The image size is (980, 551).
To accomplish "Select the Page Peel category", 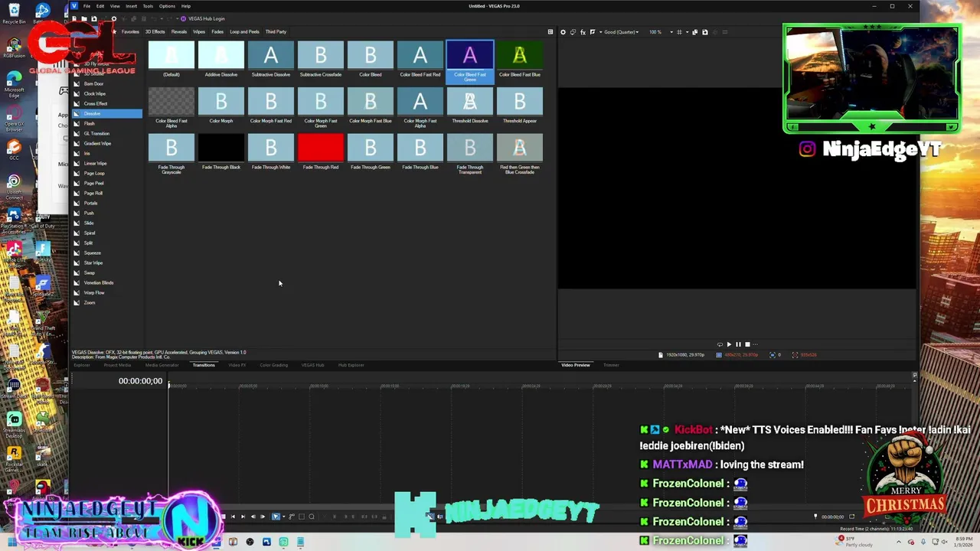I will [93, 183].
